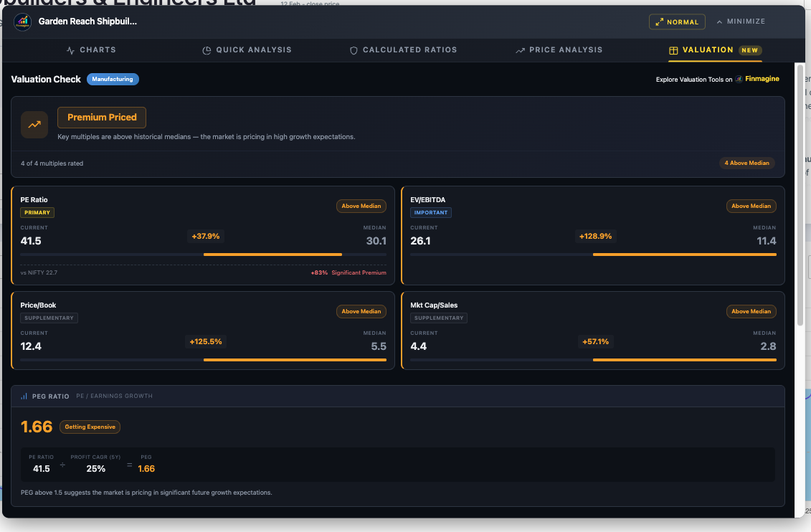Image resolution: width=811 pixels, height=532 pixels.
Task: Toggle the Getting Expensive badge
Action: click(x=90, y=427)
